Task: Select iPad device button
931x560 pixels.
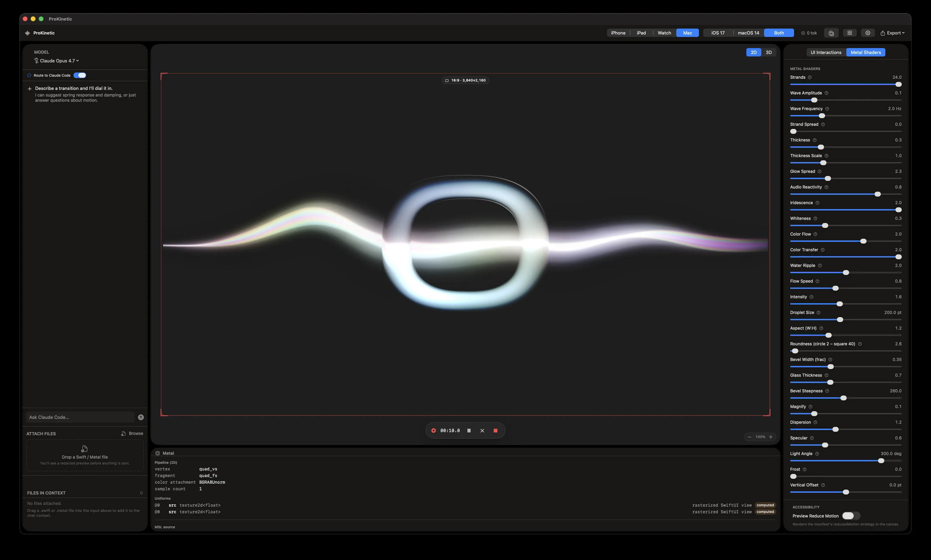Action: coord(641,33)
